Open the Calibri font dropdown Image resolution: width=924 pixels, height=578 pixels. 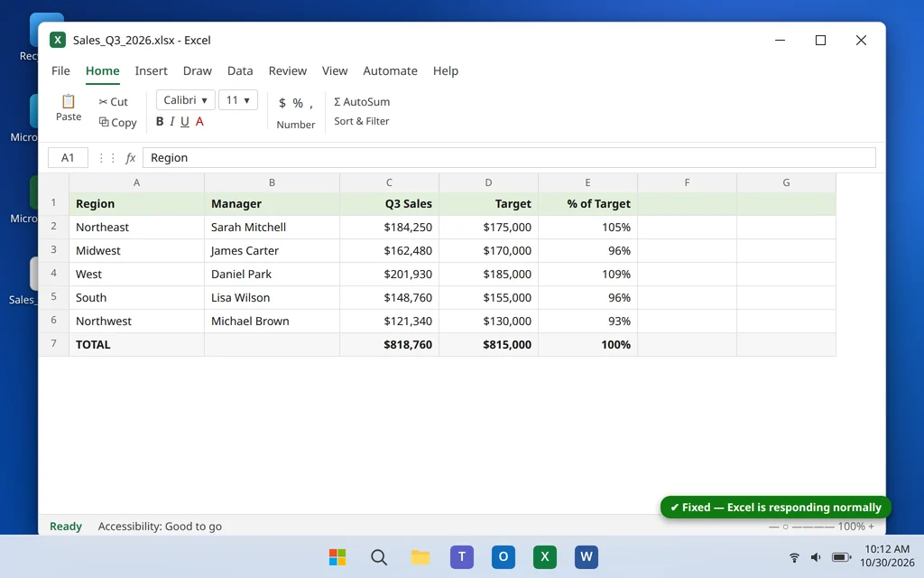(x=186, y=100)
